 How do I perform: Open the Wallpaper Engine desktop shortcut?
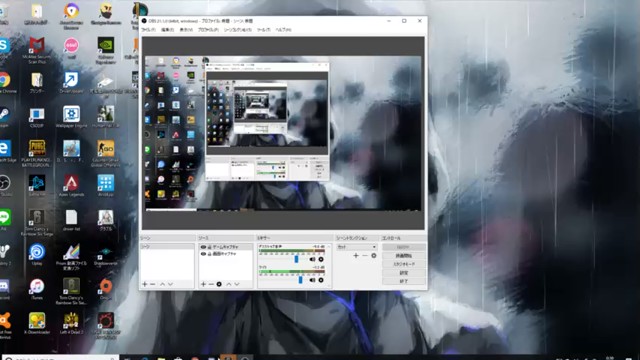point(71,117)
